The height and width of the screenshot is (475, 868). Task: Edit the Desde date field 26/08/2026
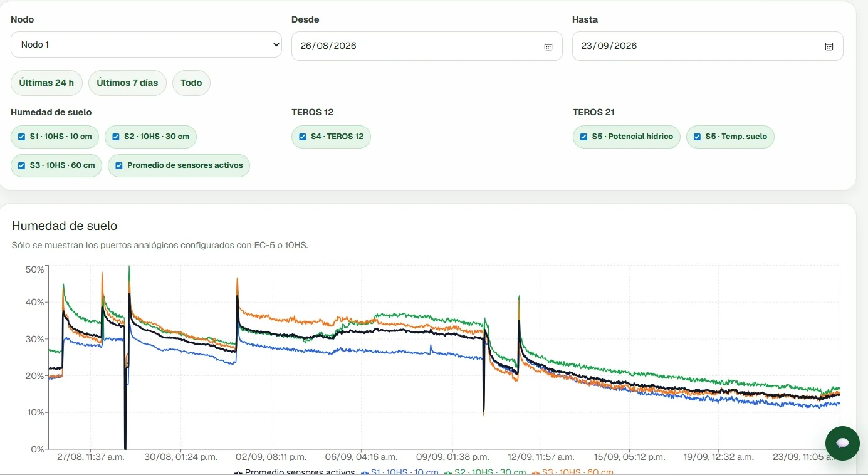coord(427,46)
